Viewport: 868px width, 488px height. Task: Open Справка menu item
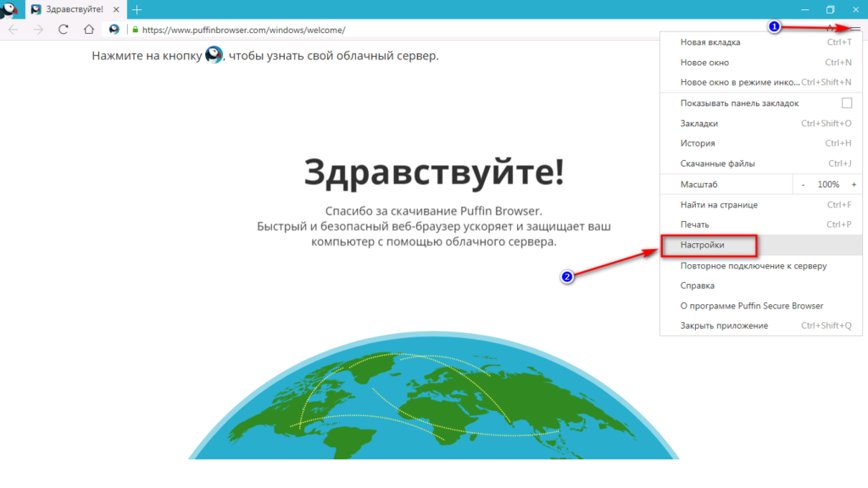point(761,286)
